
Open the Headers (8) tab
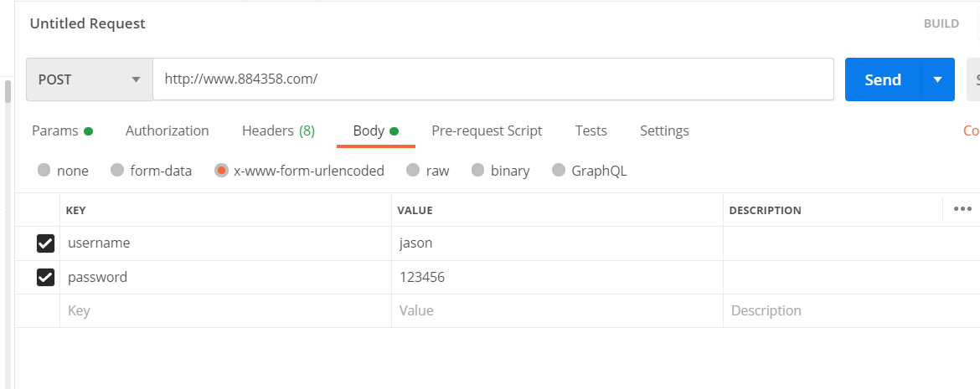278,131
